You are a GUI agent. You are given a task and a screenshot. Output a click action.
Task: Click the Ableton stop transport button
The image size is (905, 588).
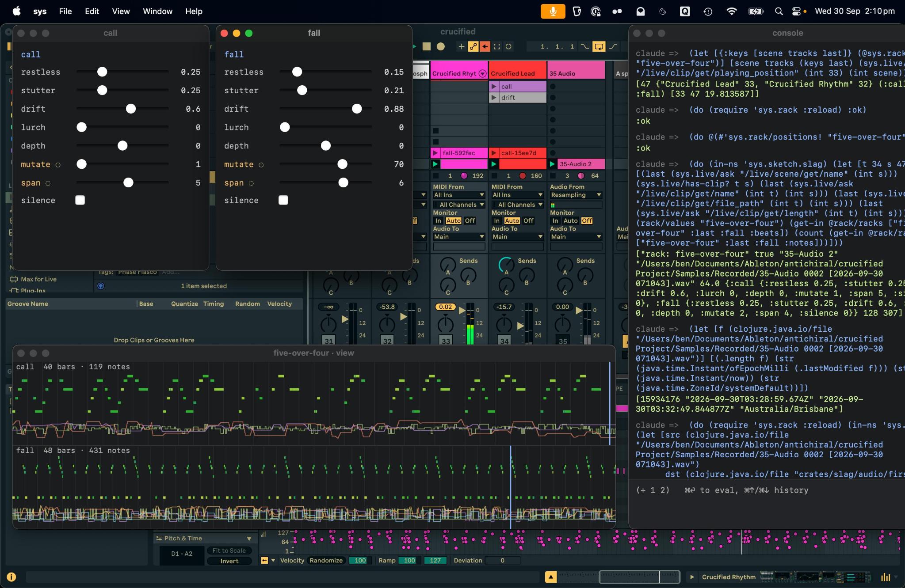(x=426, y=46)
